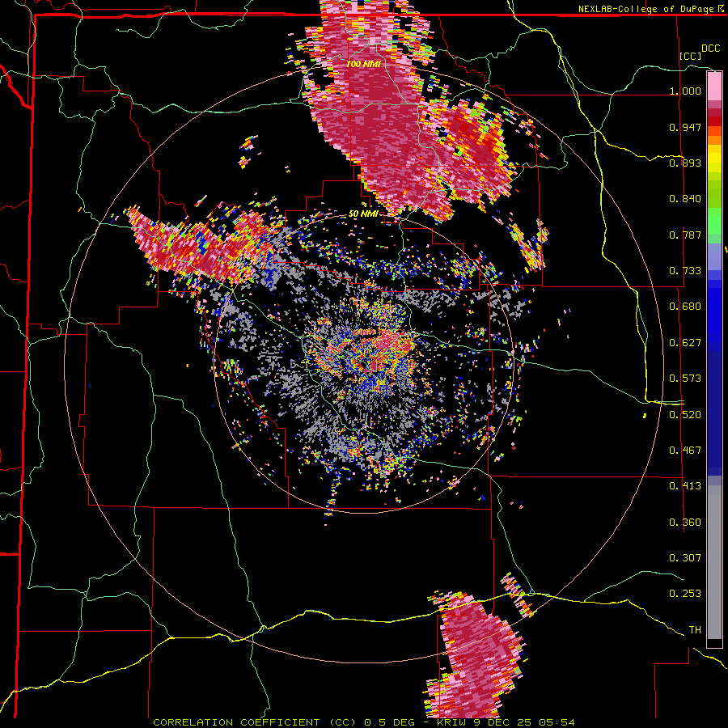The height and width of the screenshot is (728, 728).
Task: Click the 0.733 legend value
Action: click(x=685, y=271)
